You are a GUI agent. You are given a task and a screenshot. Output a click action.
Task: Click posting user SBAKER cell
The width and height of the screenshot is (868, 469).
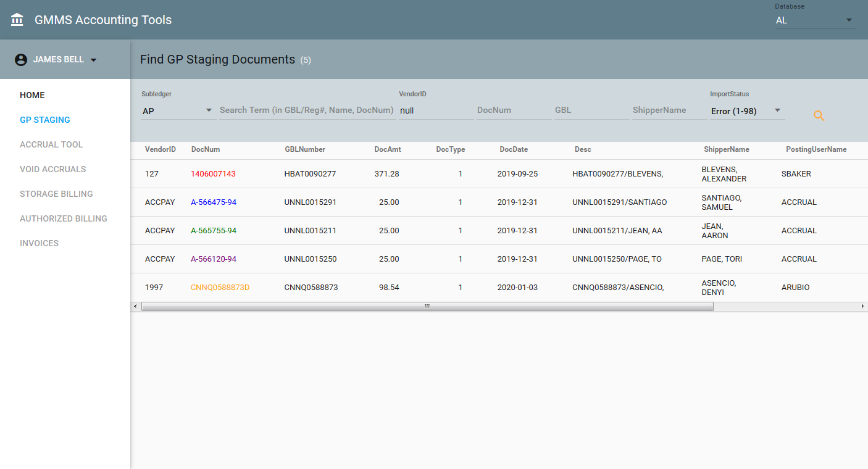pos(796,174)
